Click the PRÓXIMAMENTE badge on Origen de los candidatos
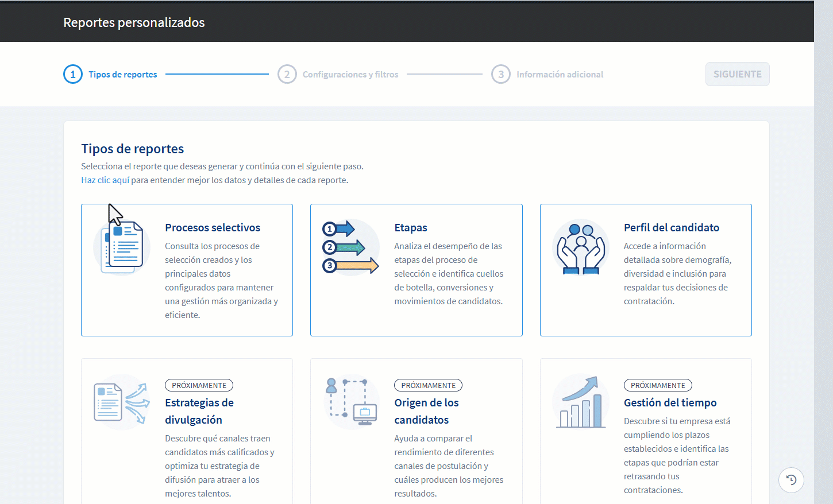This screenshot has width=833, height=504. point(428,385)
